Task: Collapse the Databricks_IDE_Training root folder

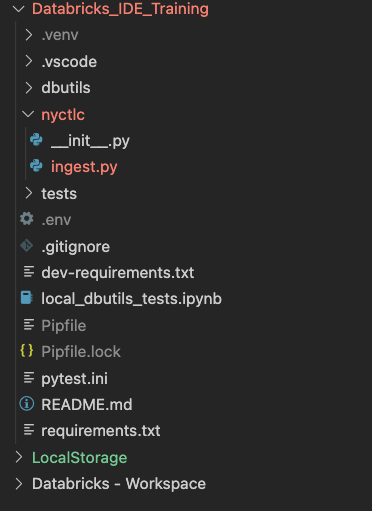Action: [19, 9]
